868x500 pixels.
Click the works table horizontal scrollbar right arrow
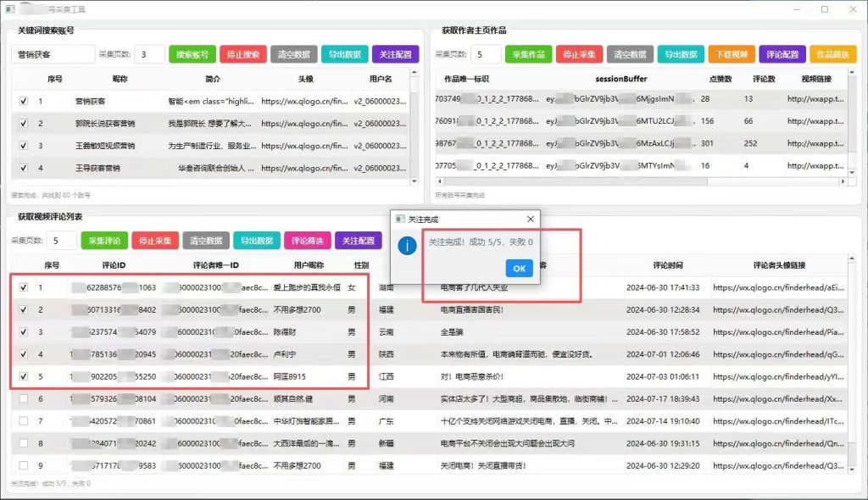[843, 181]
